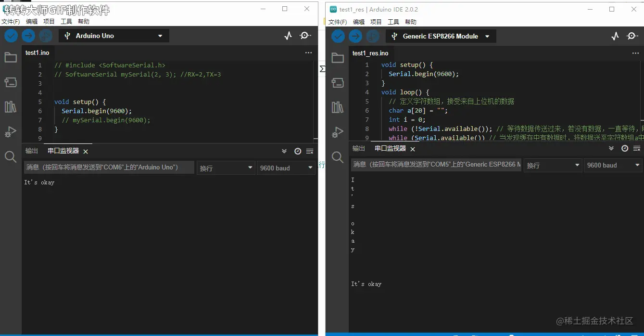This screenshot has height=336, width=644.
Task: Open the 换行 line ending dropdown in test1_res
Action: click(x=553, y=165)
